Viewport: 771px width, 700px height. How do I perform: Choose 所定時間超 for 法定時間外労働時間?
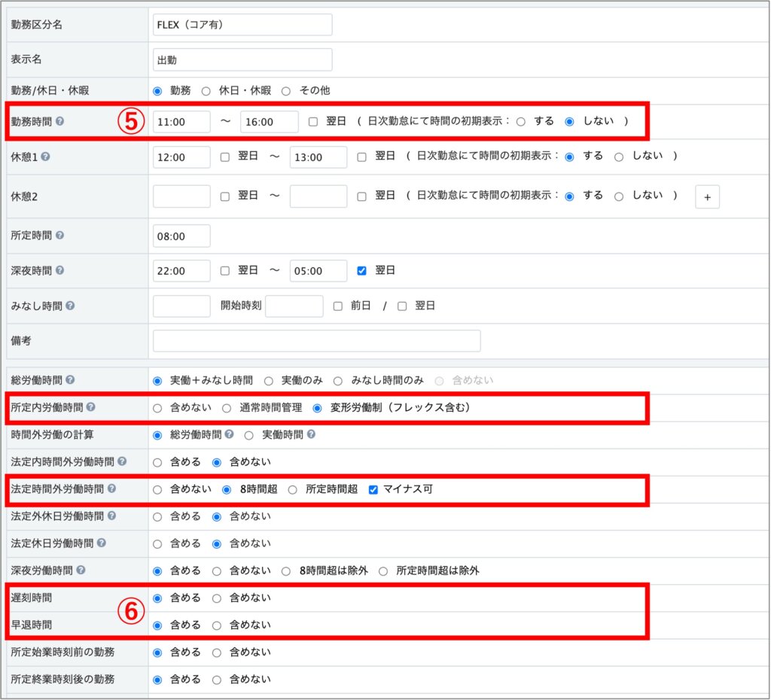point(293,489)
